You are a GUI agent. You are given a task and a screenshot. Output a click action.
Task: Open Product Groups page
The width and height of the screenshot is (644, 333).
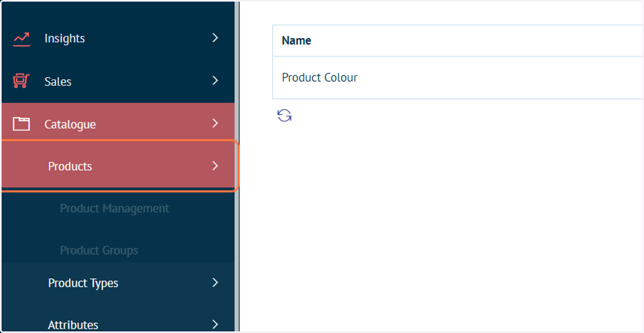click(99, 250)
